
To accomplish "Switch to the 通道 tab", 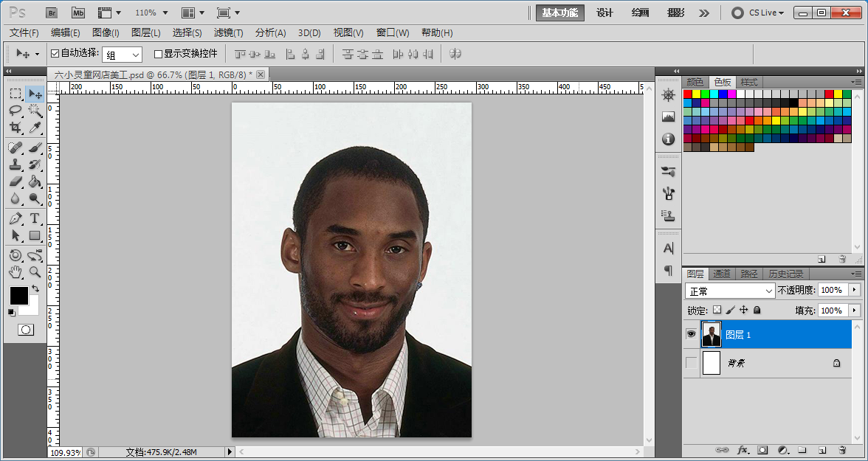I will tap(722, 274).
